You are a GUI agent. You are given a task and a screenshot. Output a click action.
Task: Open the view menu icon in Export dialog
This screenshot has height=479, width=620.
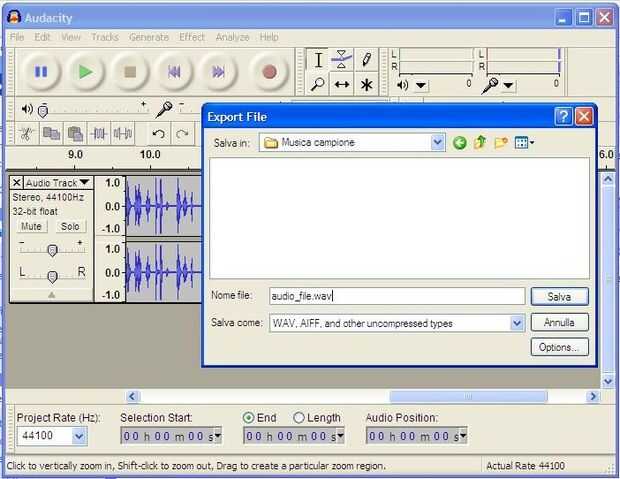(x=524, y=142)
